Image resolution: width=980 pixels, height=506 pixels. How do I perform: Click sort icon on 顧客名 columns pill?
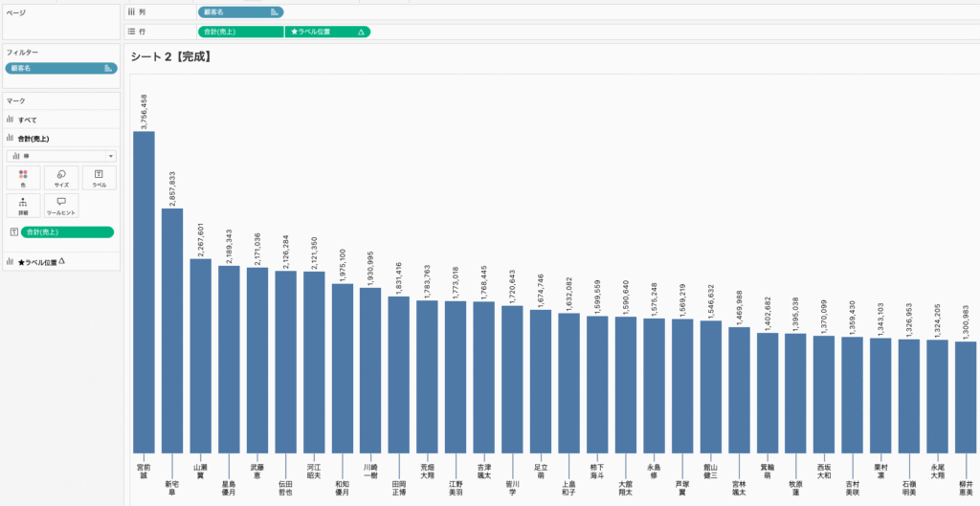point(275,12)
